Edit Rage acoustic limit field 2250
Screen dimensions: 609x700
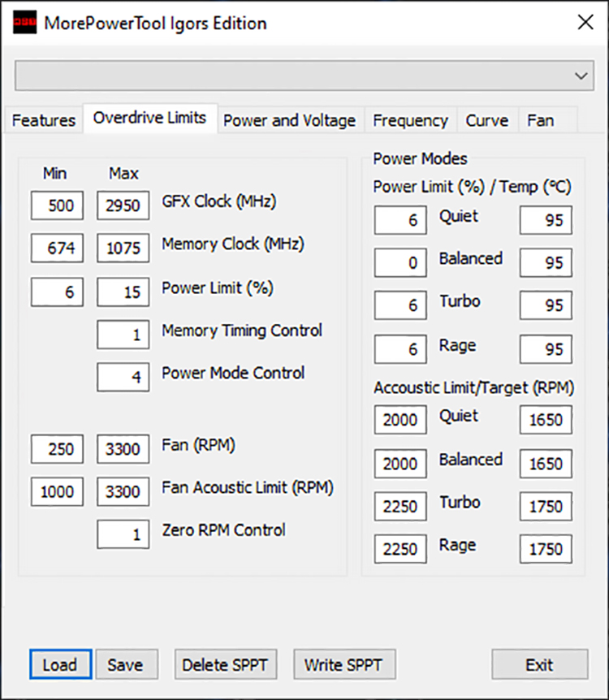tap(400, 549)
